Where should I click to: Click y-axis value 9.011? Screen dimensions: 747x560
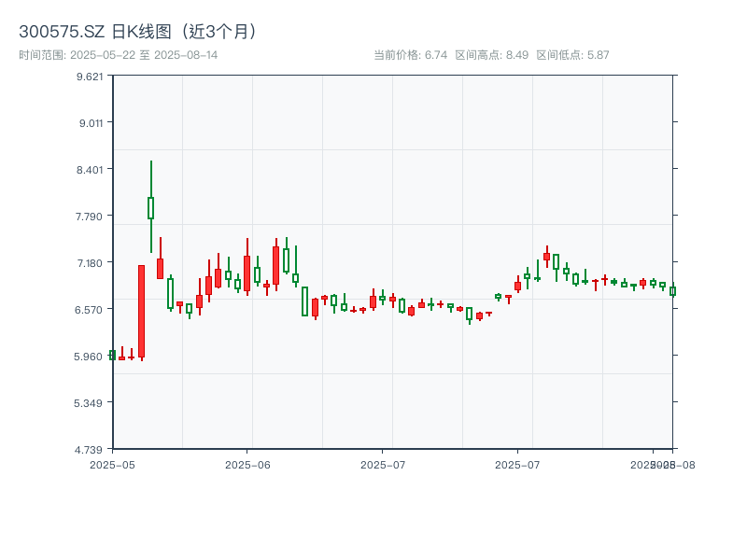(x=91, y=123)
